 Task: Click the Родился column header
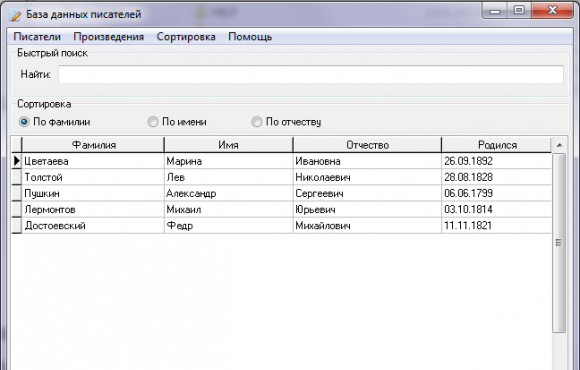(x=497, y=145)
